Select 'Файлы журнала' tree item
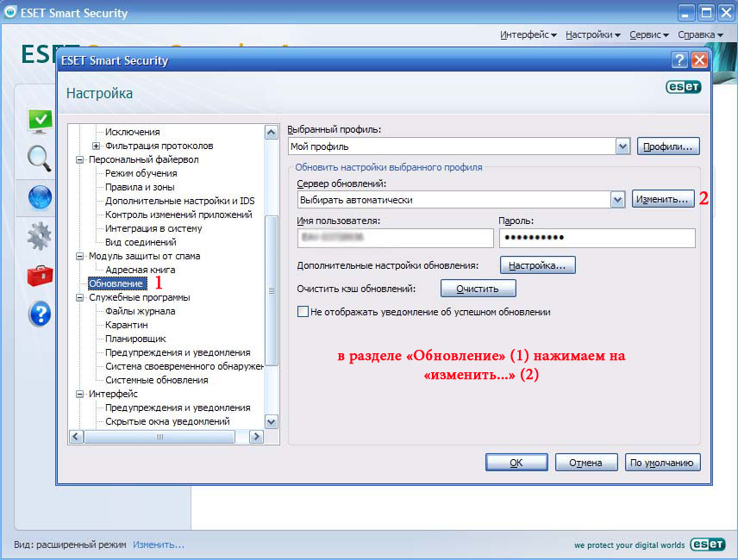The width and height of the screenshot is (738, 560). tap(141, 311)
